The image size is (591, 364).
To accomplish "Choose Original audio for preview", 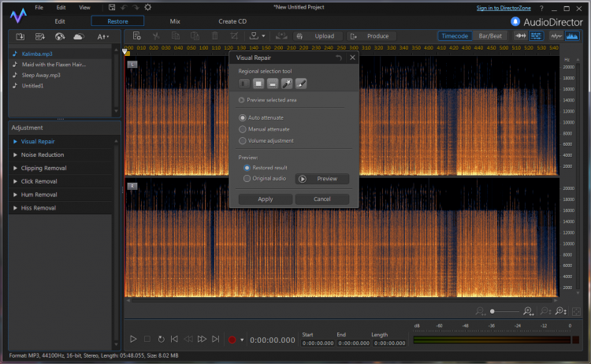I will pyautogui.click(x=247, y=178).
